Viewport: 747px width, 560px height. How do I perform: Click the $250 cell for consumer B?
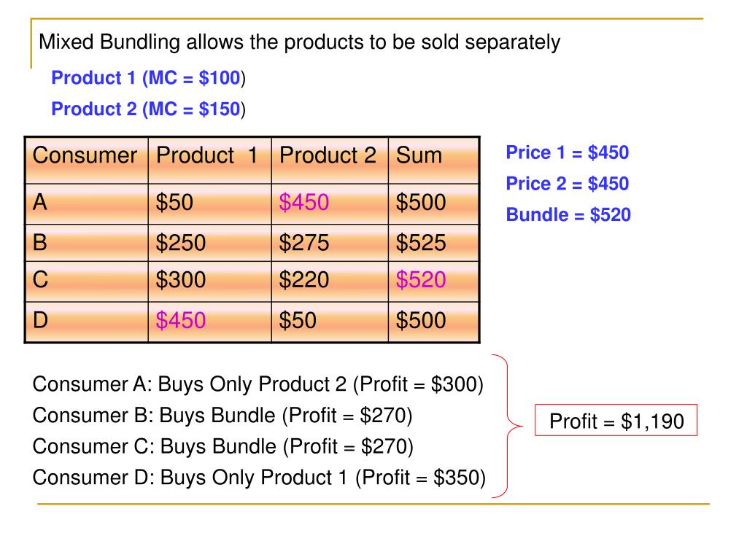[x=181, y=243]
